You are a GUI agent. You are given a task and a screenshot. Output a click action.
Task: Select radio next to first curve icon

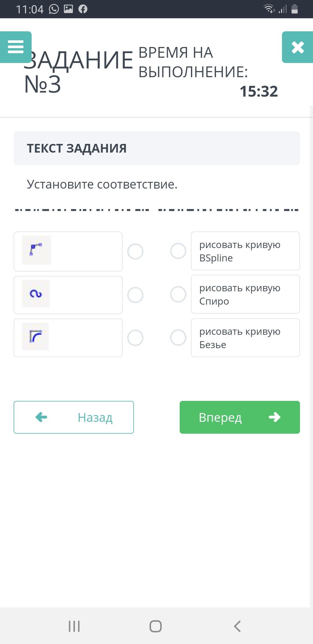point(135,252)
